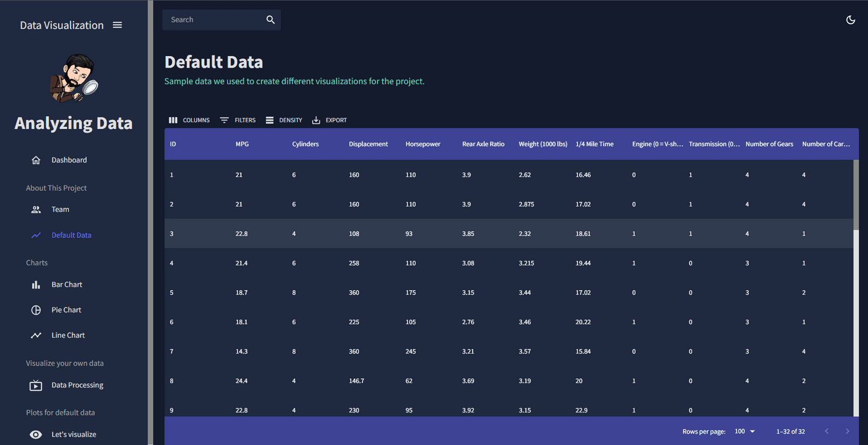The height and width of the screenshot is (445, 868).
Task: Sort by Weight (1000 lbs) header
Action: tap(542, 144)
